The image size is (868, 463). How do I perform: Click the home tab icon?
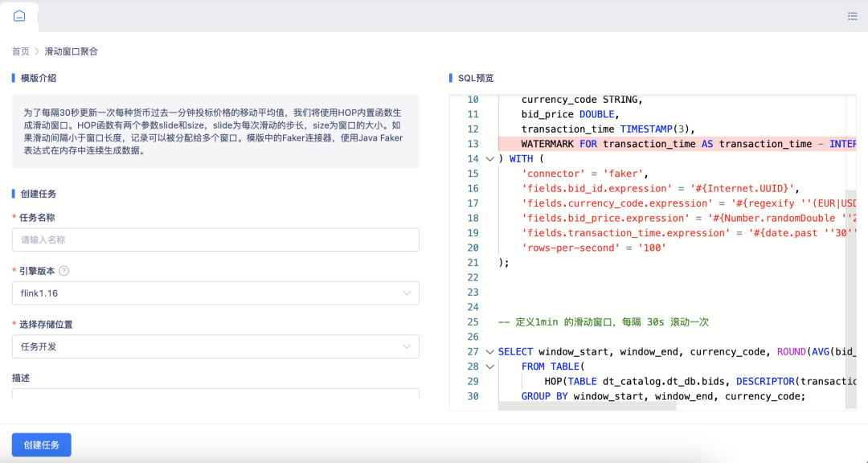pyautogui.click(x=19, y=16)
